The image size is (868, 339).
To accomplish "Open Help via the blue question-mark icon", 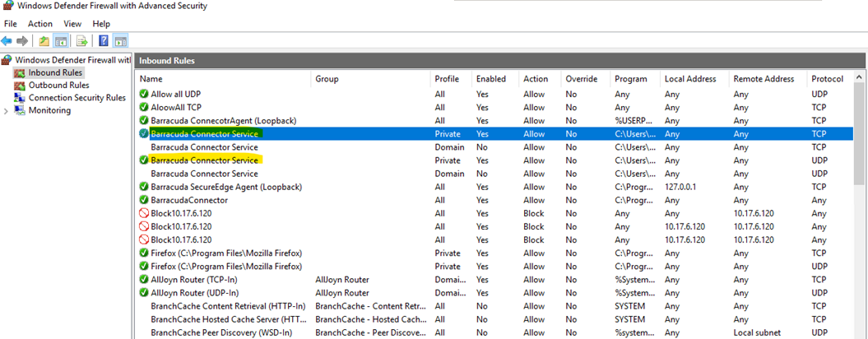I will click(103, 40).
